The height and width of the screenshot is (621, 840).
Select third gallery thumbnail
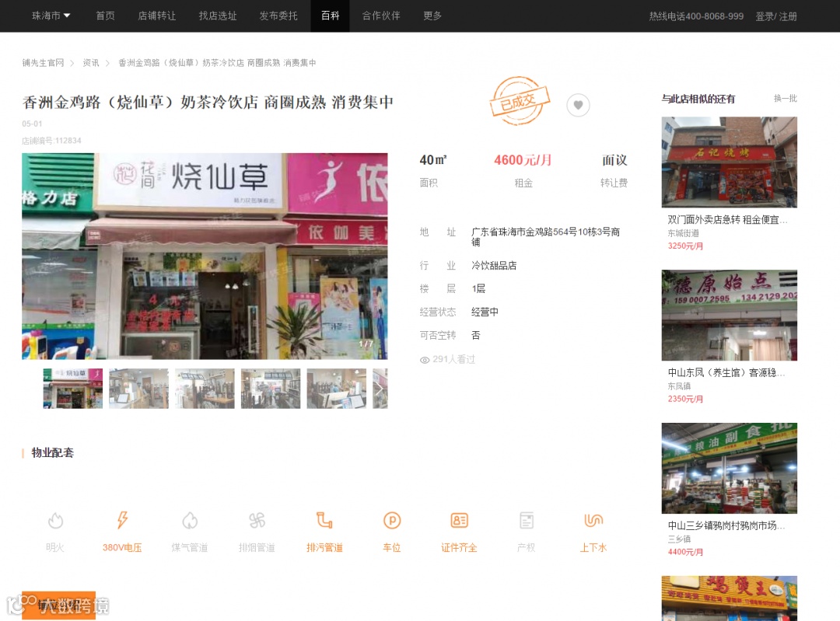coord(205,389)
